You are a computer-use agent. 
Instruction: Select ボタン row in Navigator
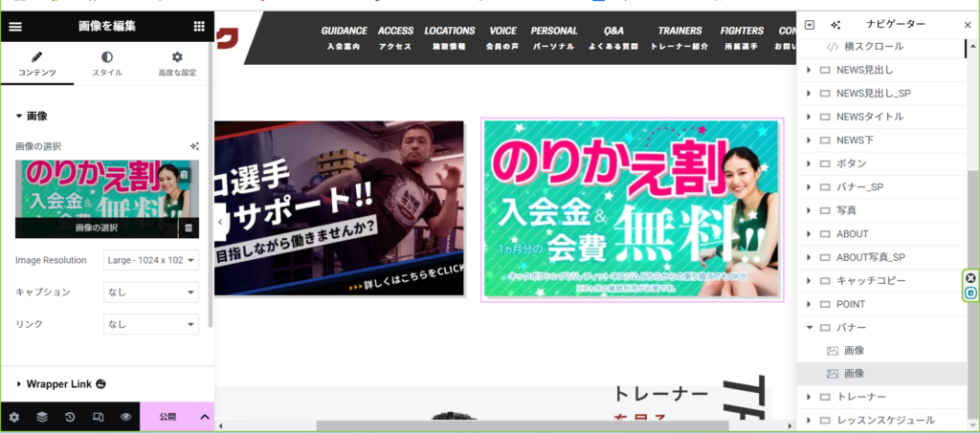coord(881,163)
